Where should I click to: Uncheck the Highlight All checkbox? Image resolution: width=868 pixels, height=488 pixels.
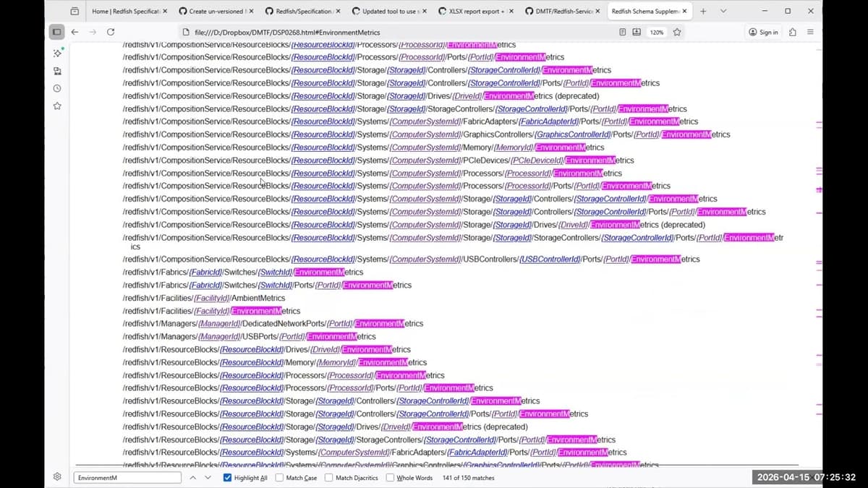click(228, 478)
